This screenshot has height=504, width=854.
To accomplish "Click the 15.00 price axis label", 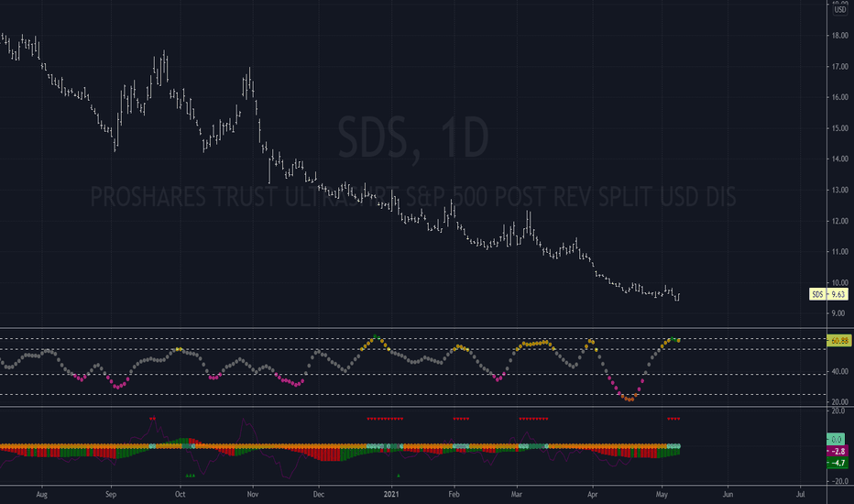I will coord(840,128).
